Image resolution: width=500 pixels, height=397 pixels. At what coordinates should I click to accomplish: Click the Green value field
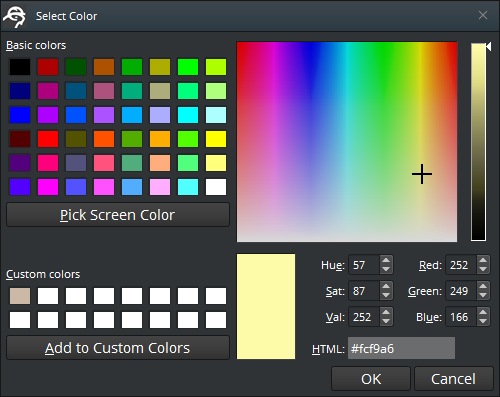[x=461, y=291]
